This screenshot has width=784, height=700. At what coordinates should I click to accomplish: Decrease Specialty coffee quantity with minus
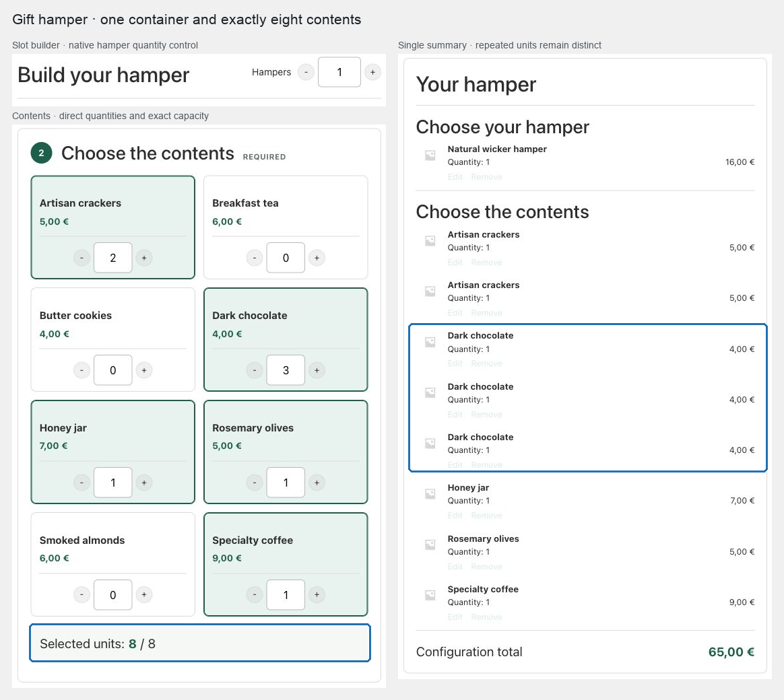255,594
